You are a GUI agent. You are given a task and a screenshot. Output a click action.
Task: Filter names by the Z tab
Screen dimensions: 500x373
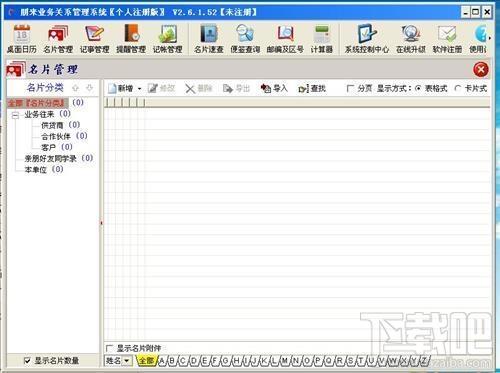[424, 361]
